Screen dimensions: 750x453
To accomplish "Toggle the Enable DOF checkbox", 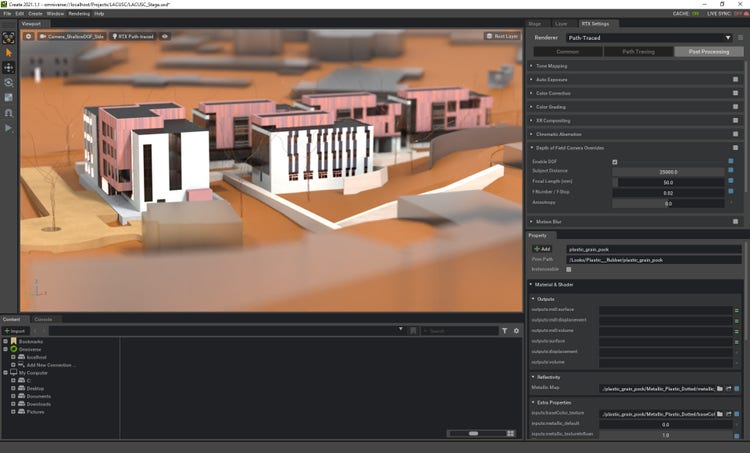I will point(614,161).
